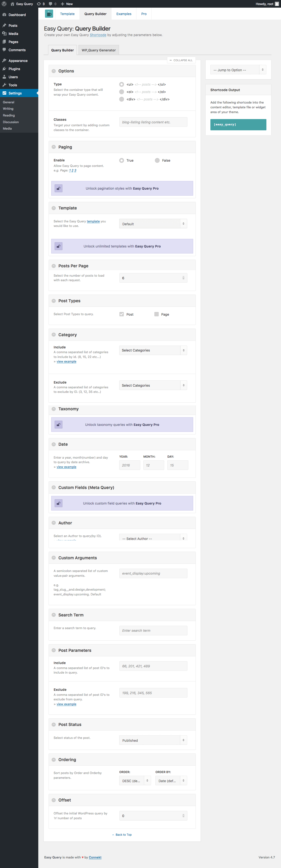Collapse the Date section icon
Image resolution: width=281 pixels, height=868 pixels.
(54, 444)
